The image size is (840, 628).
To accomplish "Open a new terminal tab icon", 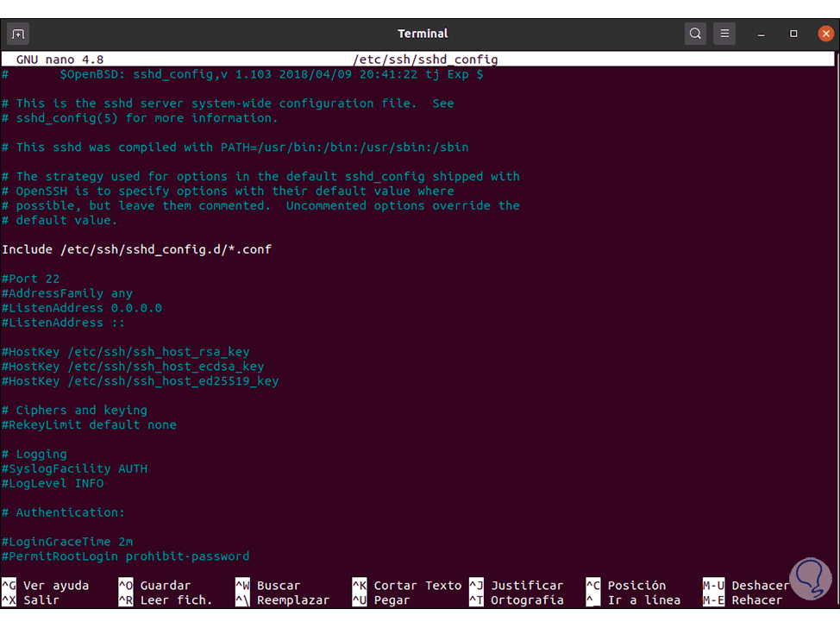I will [x=17, y=34].
